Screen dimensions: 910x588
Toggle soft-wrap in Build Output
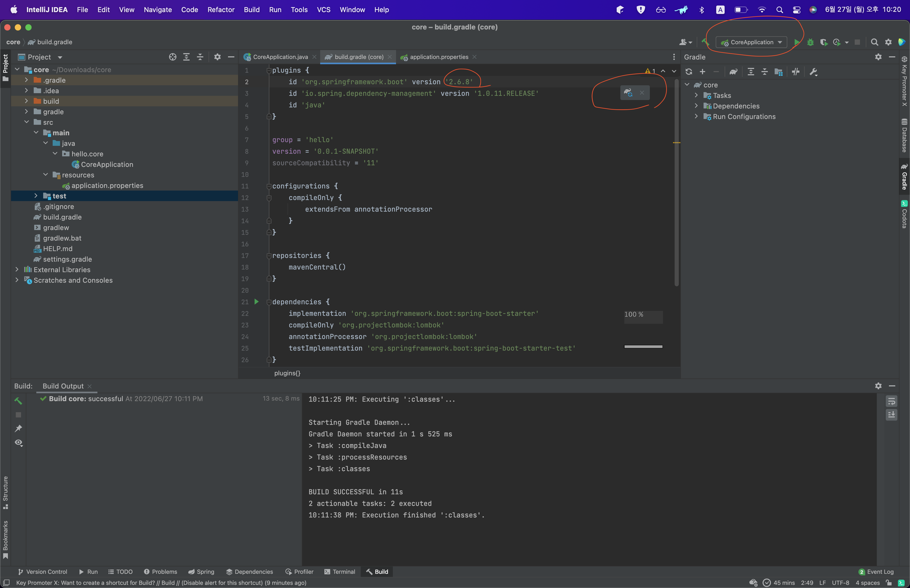tap(891, 401)
